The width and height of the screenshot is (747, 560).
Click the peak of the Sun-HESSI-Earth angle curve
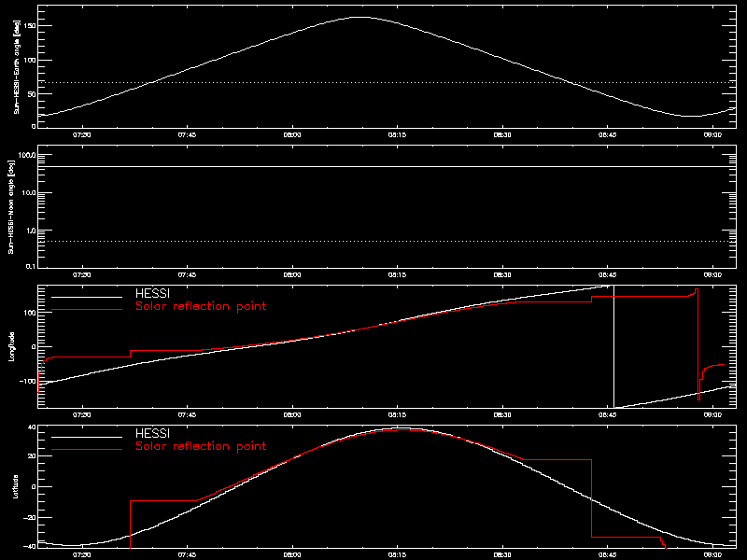pyautogui.click(x=360, y=17)
